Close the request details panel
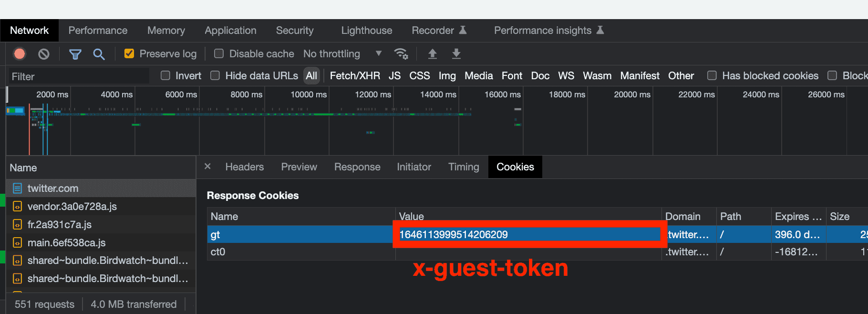Viewport: 868px width, 314px height. pos(207,167)
